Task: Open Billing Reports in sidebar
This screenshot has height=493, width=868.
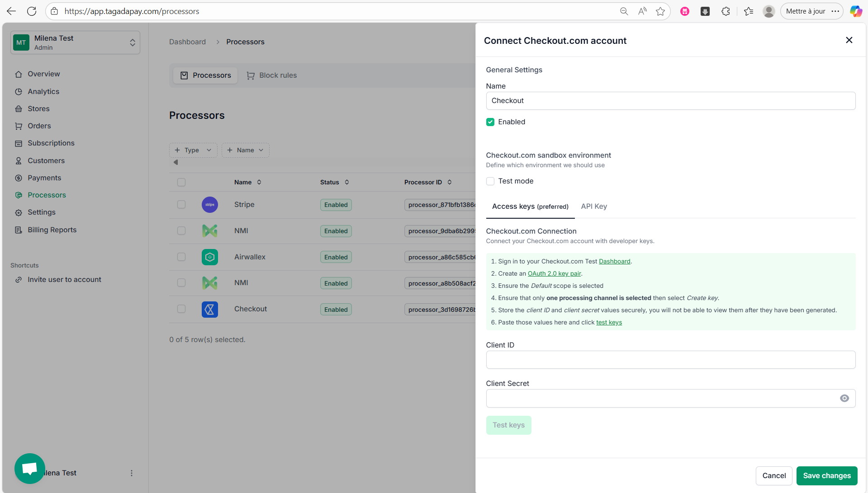Action: point(52,230)
